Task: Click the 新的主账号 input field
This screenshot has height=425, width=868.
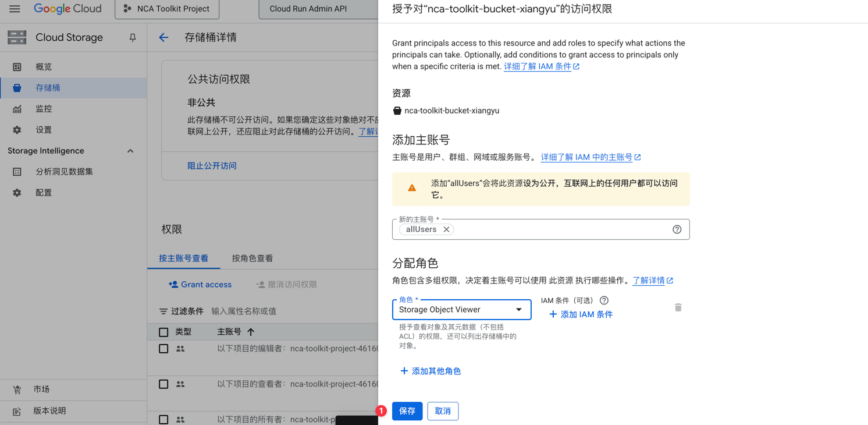Action: point(558,229)
